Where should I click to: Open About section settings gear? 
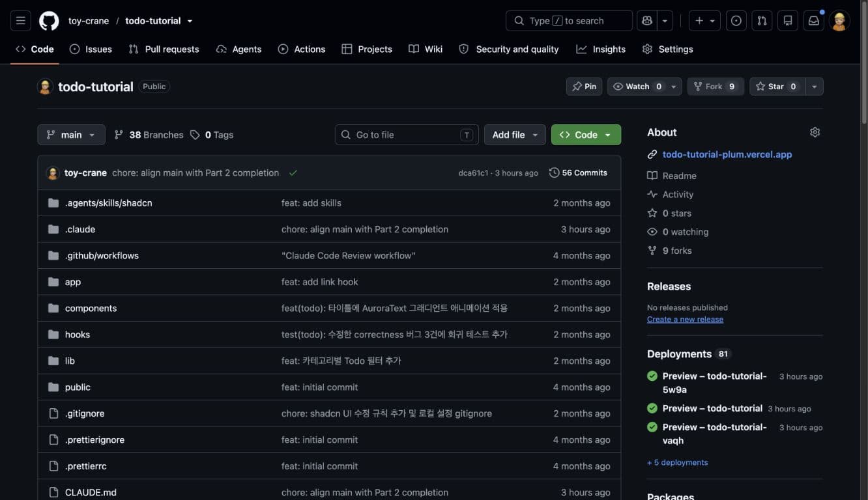[x=815, y=132]
